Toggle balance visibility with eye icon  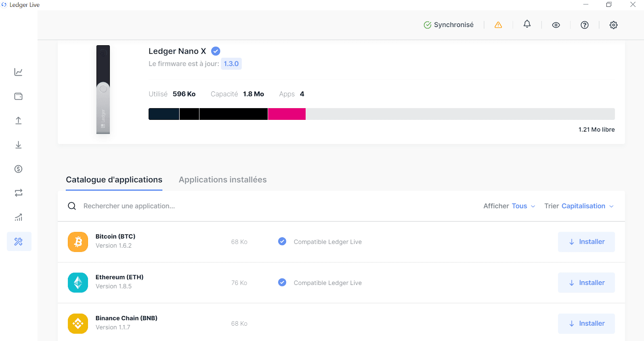(556, 25)
